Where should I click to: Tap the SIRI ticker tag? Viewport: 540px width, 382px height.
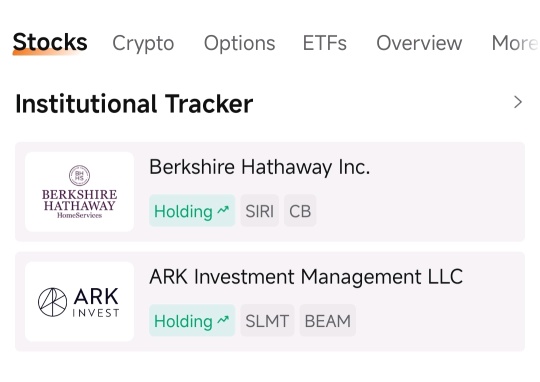260,211
